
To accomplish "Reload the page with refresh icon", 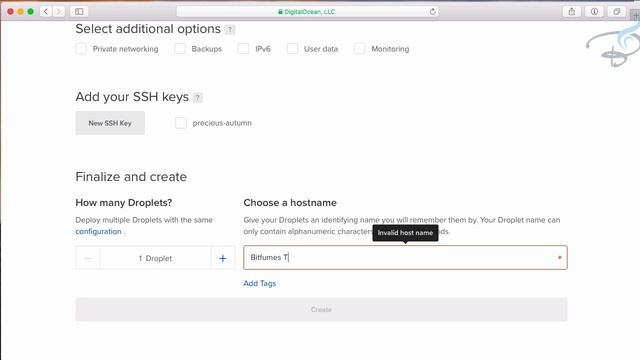I will [433, 11].
